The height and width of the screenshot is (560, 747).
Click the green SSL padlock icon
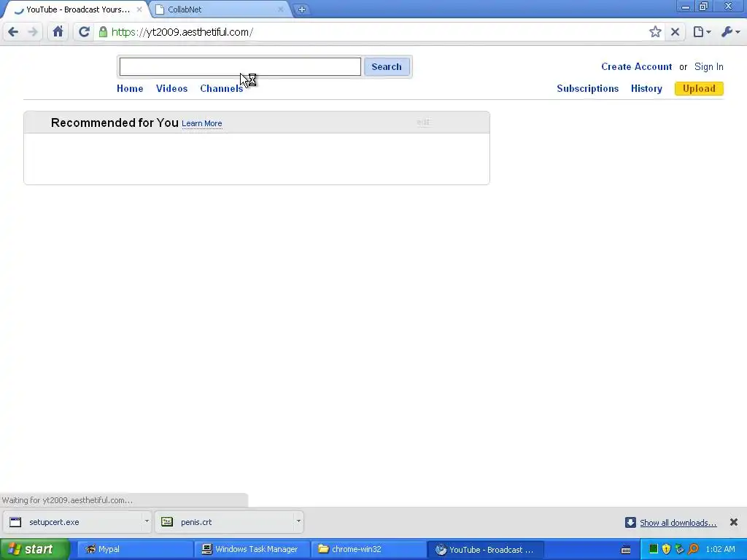(x=103, y=32)
